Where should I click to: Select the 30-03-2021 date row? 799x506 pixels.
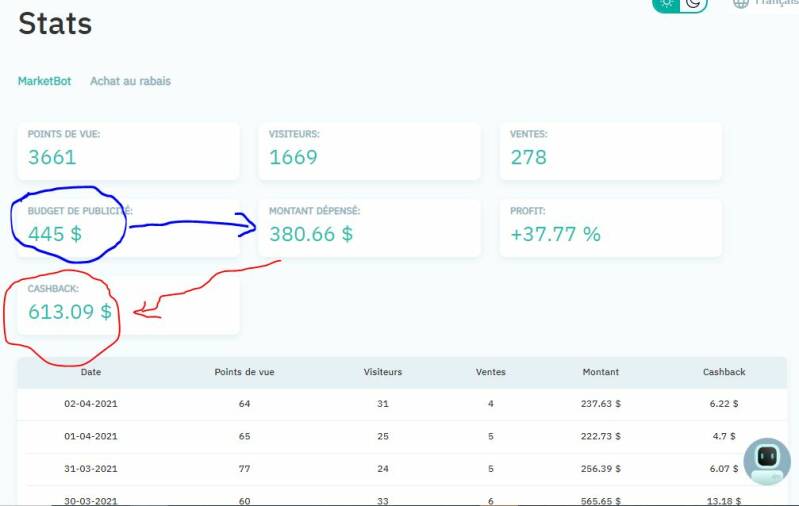pos(402,497)
